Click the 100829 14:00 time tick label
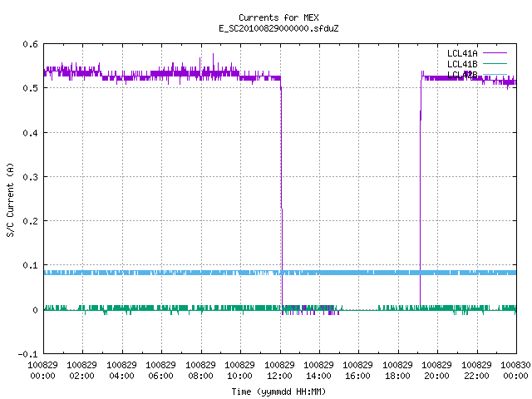 pos(318,371)
